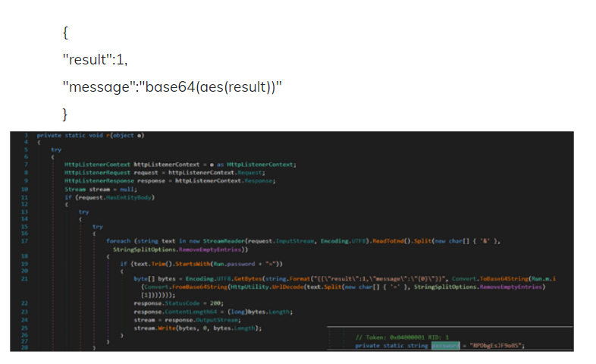This screenshot has width=596, height=364.
Task: Click the '// Token: 0x04000001 RID: 1' comment
Action: point(402,337)
